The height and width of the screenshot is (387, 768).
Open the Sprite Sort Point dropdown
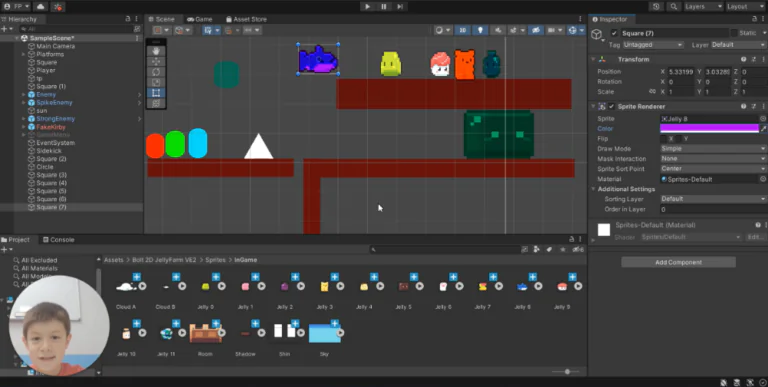[713, 169]
